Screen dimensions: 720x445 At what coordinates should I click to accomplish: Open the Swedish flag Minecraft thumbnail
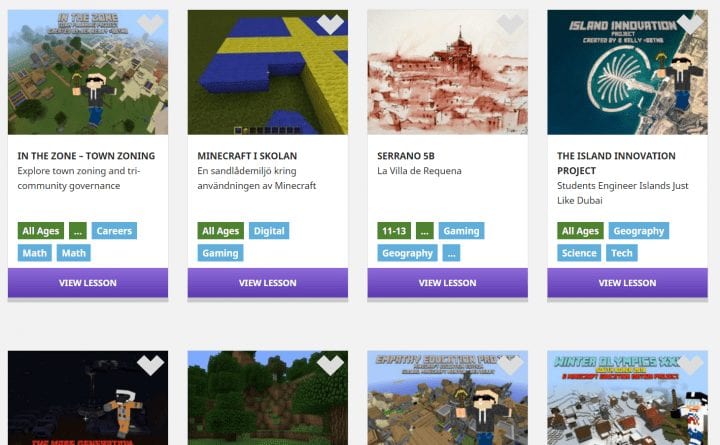(268, 72)
